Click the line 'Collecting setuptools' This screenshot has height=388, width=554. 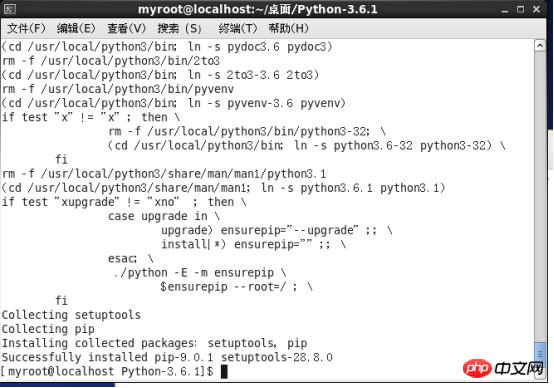[x=71, y=315]
